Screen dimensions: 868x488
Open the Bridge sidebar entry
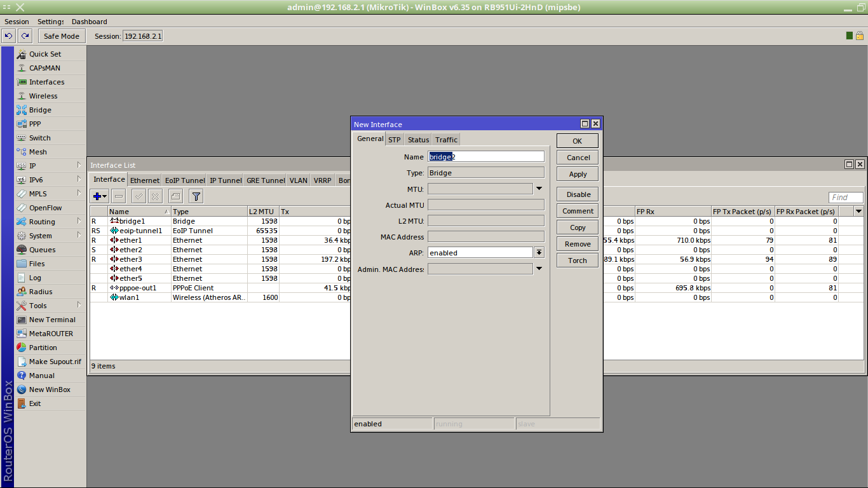[x=50, y=110]
